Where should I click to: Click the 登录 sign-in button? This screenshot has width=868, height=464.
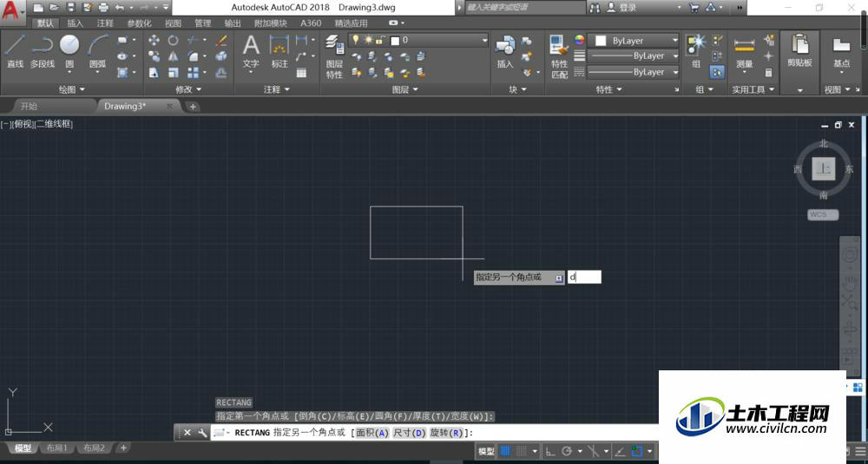[x=622, y=8]
